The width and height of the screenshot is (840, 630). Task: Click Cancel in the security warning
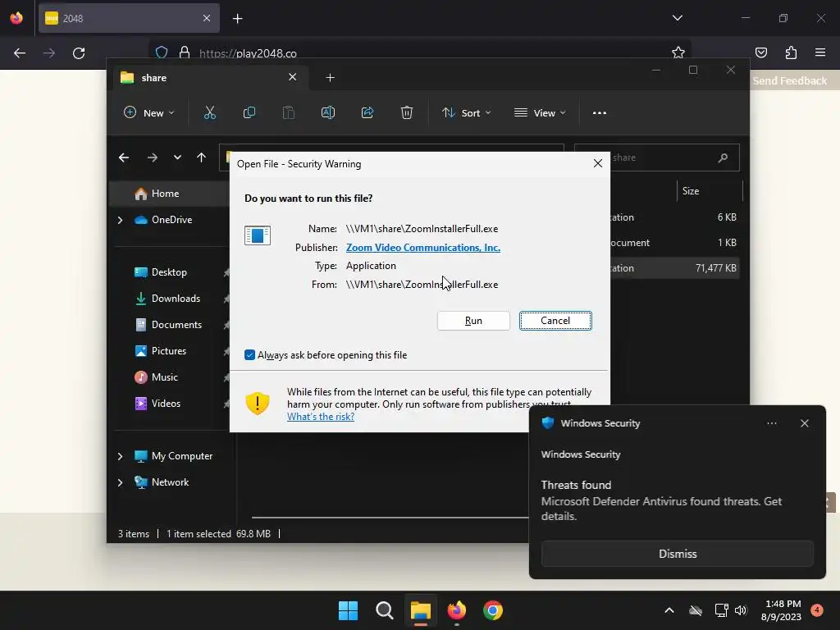point(555,321)
